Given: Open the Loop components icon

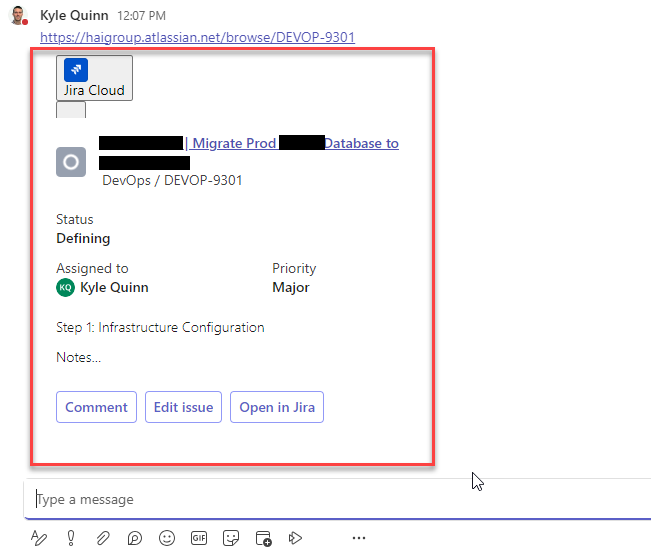Looking at the screenshot, I should [x=135, y=538].
